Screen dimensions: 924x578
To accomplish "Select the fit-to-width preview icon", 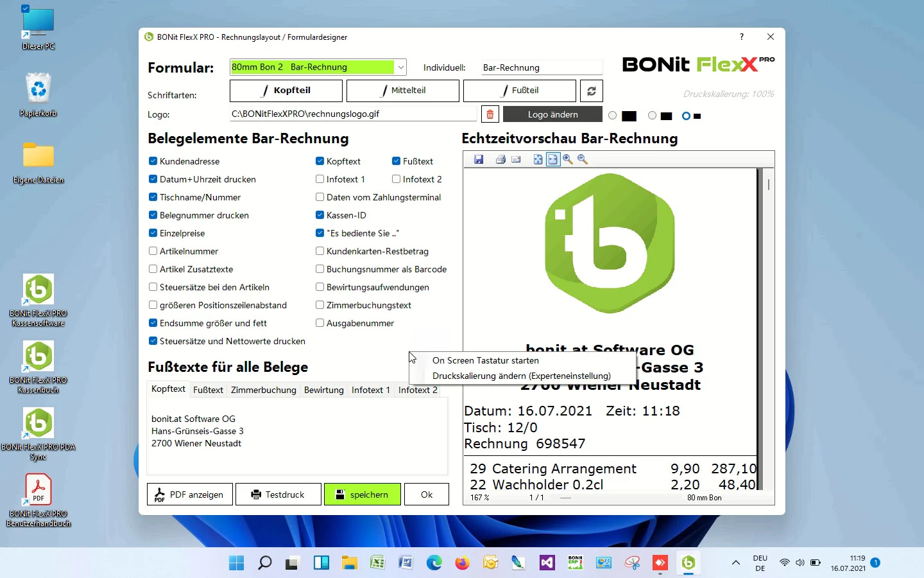I will [552, 159].
